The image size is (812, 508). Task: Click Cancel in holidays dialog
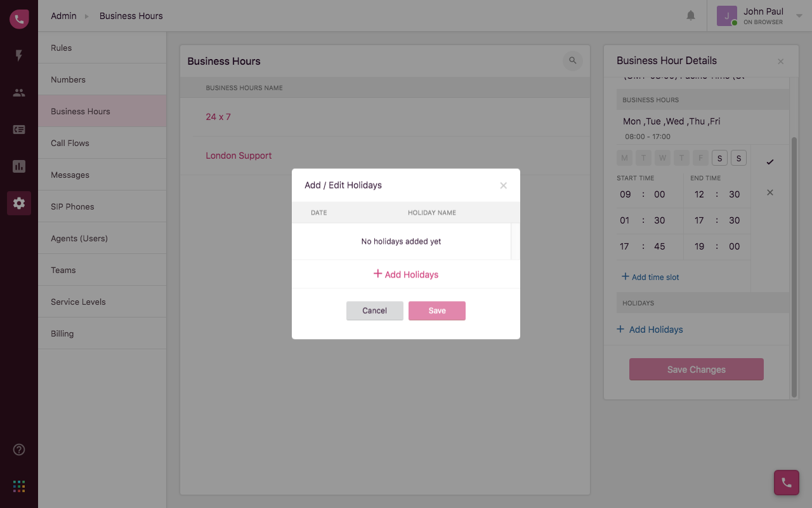(x=374, y=311)
